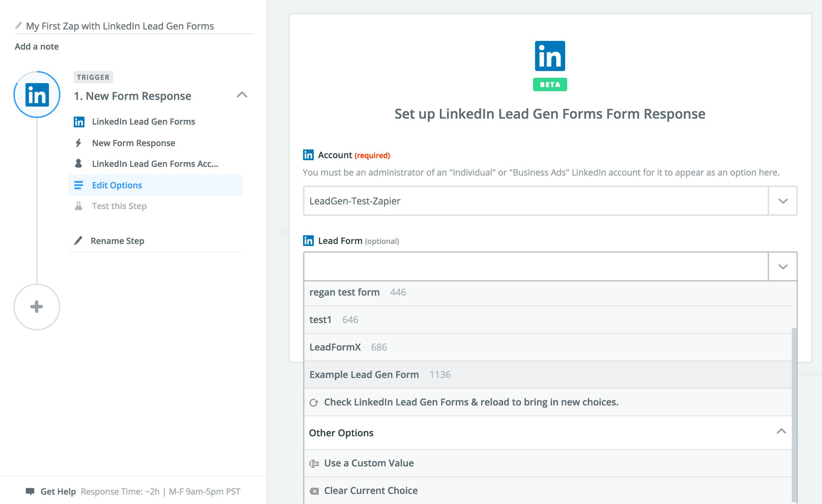
Task: Select Example Lead Gen Form option
Action: click(x=364, y=375)
